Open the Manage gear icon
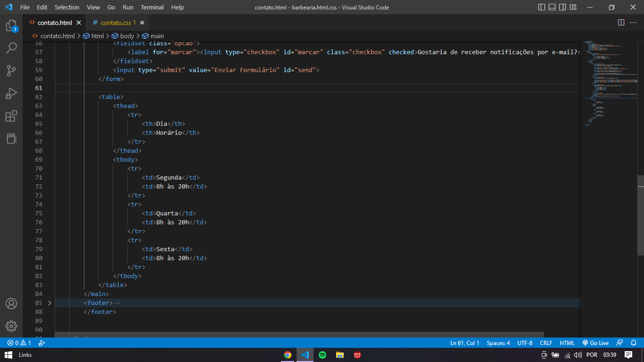The image size is (644, 362). [x=11, y=326]
